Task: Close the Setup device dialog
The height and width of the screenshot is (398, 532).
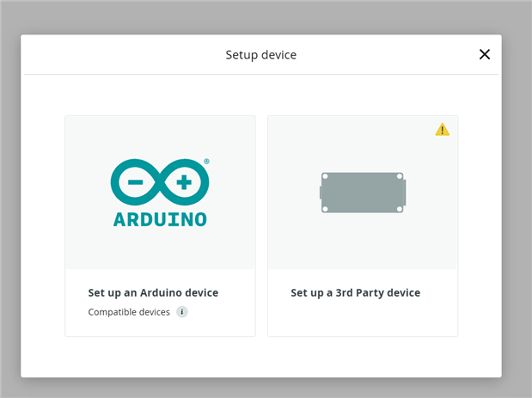Action: [485, 54]
